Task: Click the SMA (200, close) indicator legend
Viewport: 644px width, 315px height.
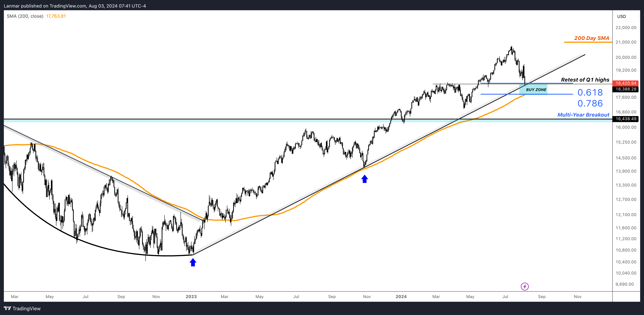Action: 25,16
